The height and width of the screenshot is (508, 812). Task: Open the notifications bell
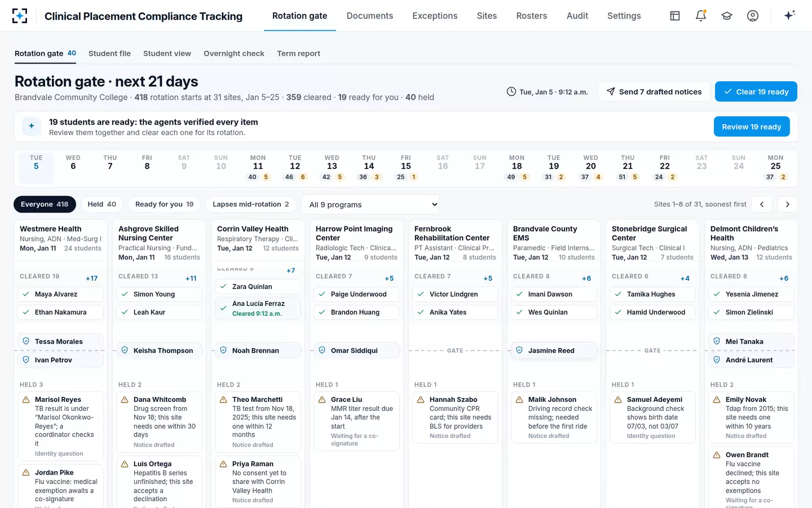701,16
